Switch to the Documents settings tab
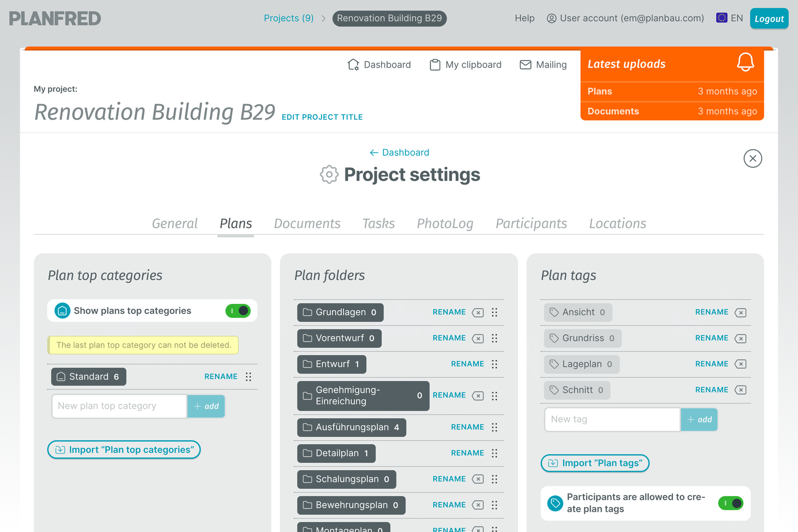Screen dimensions: 798x532 [307, 223]
